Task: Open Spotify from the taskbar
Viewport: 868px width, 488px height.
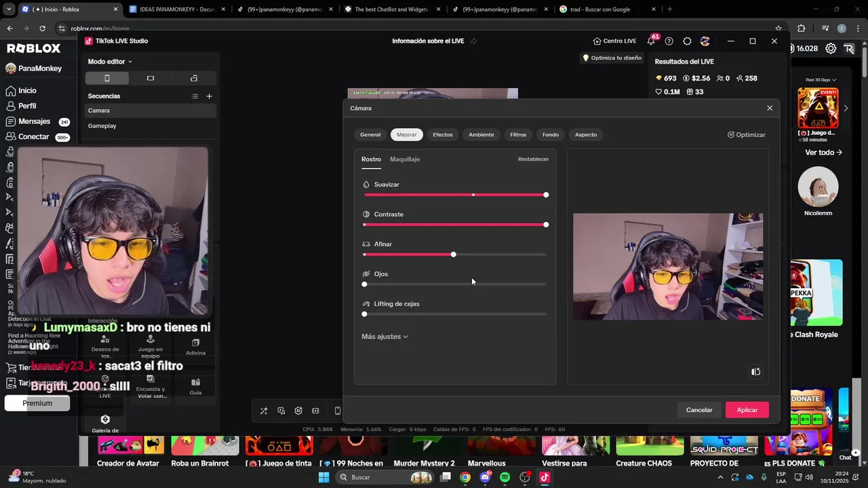Action: pyautogui.click(x=505, y=477)
